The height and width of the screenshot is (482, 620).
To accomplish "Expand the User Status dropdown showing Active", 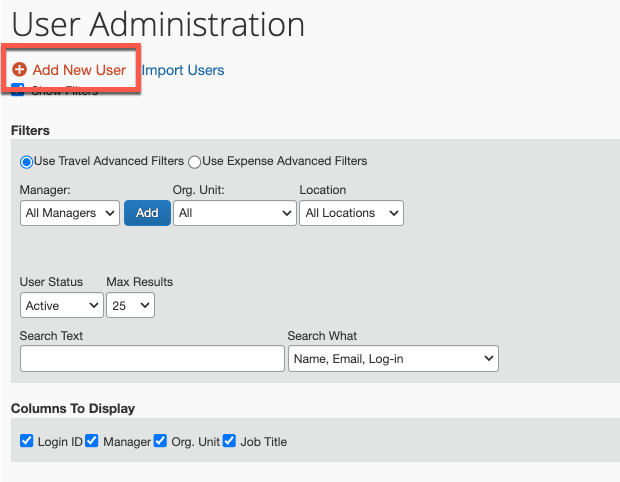I will (61, 305).
